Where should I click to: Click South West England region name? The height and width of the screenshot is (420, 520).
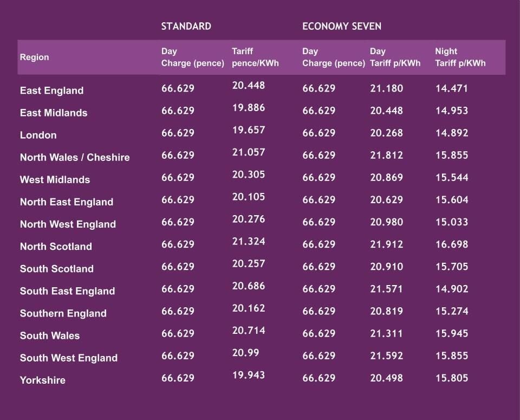tap(68, 358)
